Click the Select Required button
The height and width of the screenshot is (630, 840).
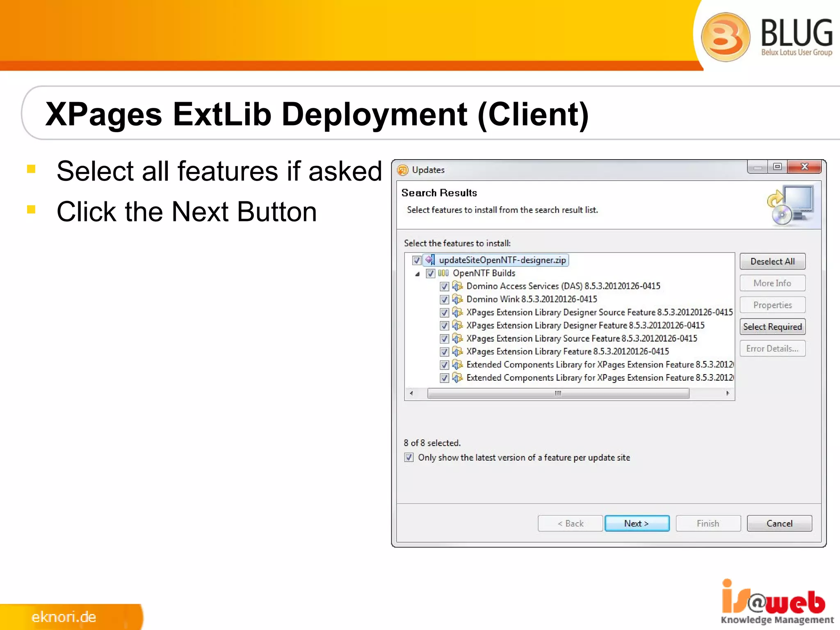tap(773, 327)
